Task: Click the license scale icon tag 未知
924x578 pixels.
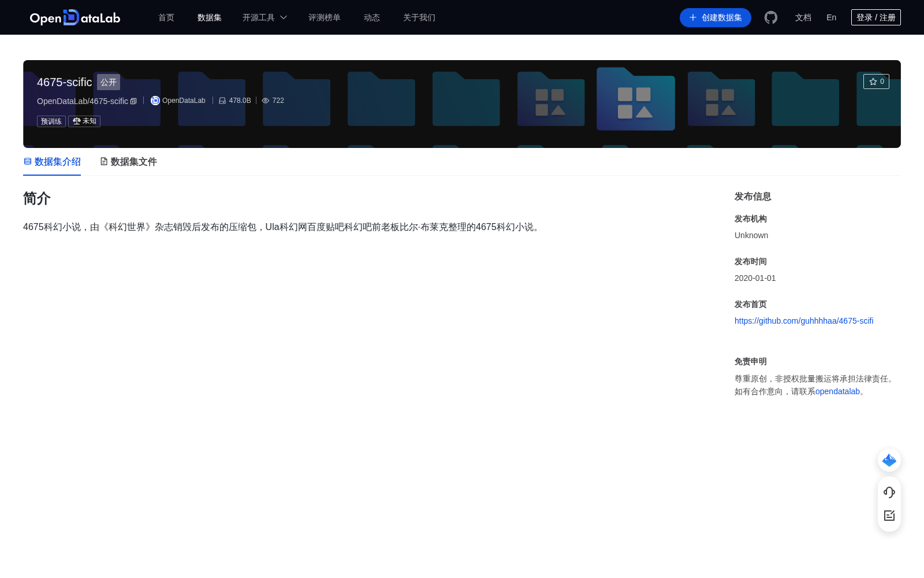Action: click(84, 121)
